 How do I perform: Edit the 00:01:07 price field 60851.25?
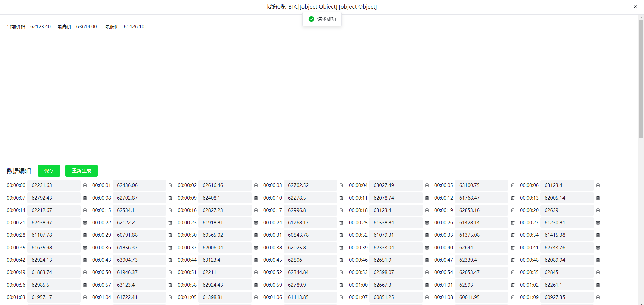(x=396, y=297)
